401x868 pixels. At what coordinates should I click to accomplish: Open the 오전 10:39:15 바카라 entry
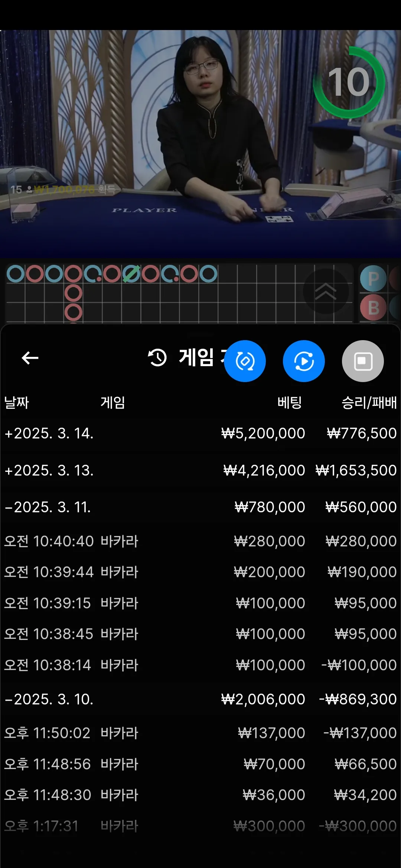(200, 603)
